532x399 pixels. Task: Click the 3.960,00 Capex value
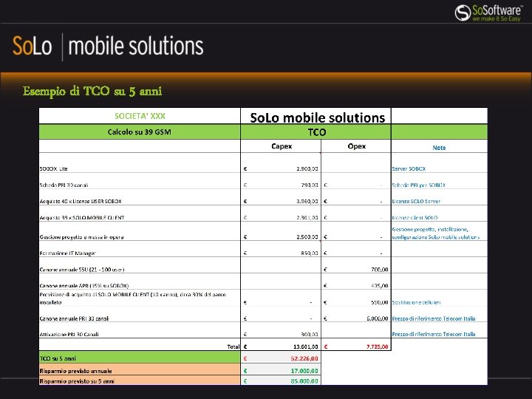click(307, 201)
